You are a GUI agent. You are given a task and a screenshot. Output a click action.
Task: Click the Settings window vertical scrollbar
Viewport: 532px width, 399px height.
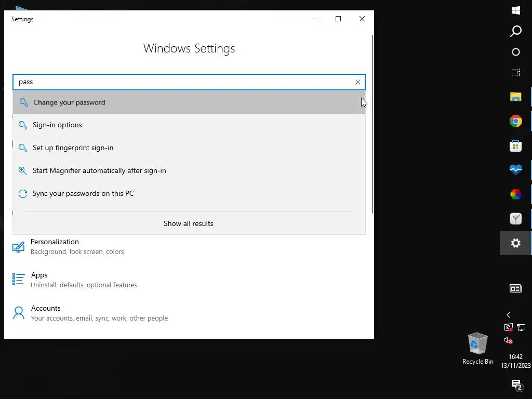coord(373,124)
